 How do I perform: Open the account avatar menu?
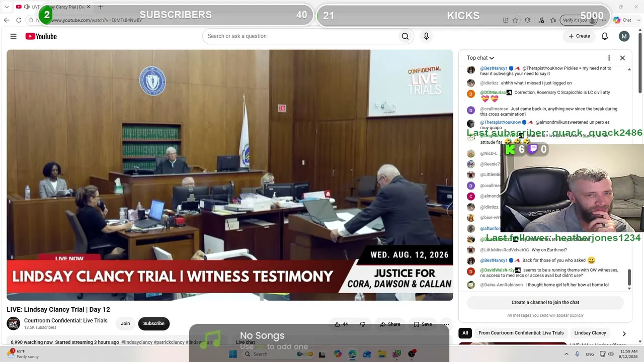pos(624,36)
